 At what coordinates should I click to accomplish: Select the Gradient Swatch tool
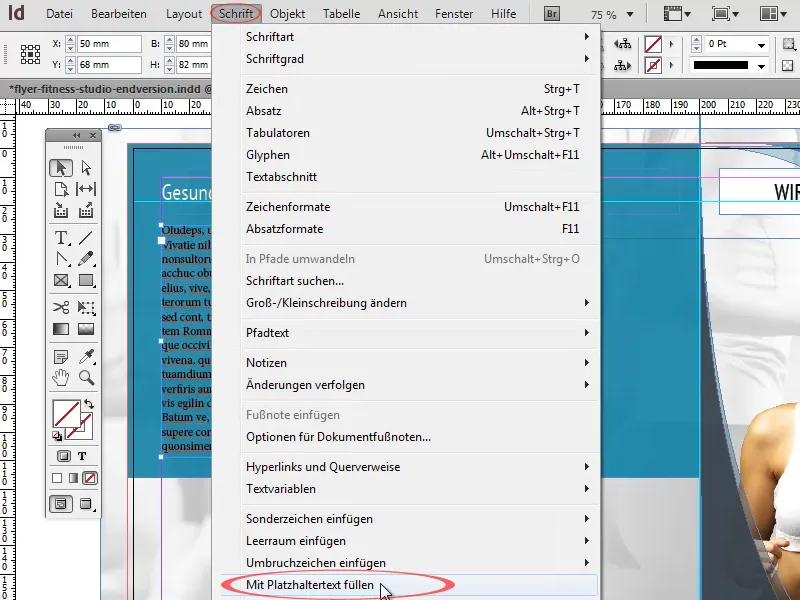click(x=61, y=329)
